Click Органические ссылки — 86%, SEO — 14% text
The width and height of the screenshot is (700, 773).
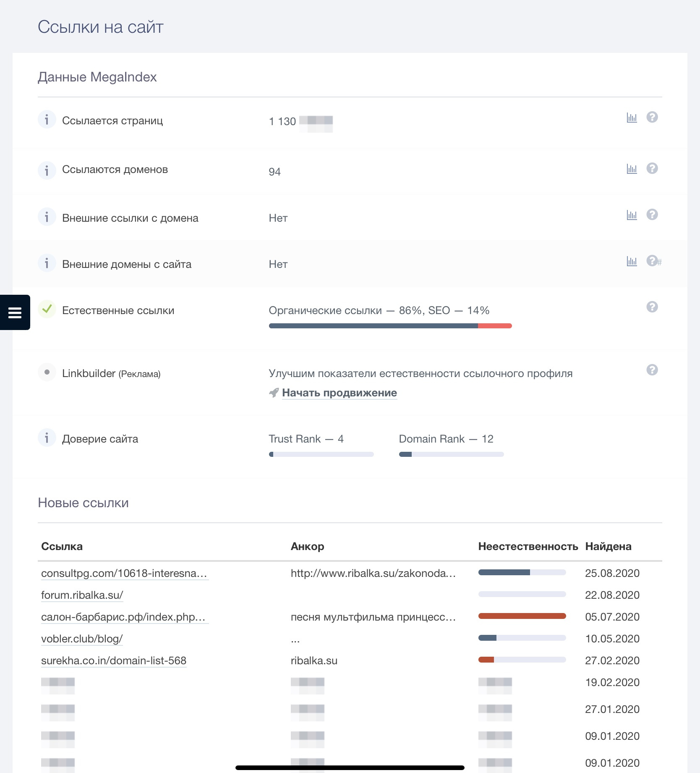(x=379, y=310)
